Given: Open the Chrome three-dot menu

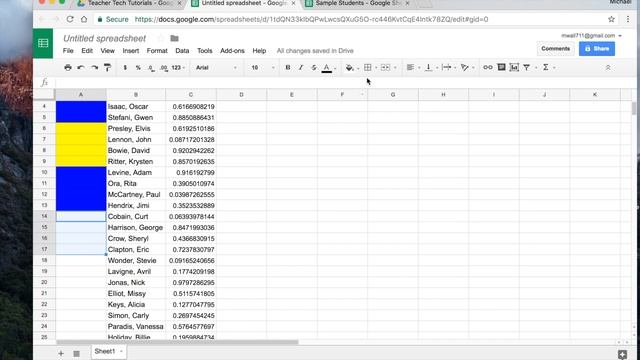Looking at the screenshot, I should tap(628, 19).
